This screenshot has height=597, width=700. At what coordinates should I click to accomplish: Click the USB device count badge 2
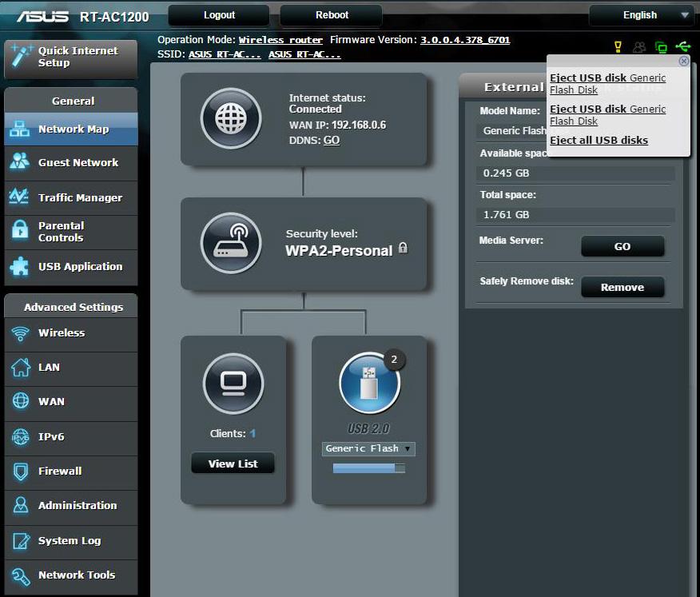[x=394, y=360]
